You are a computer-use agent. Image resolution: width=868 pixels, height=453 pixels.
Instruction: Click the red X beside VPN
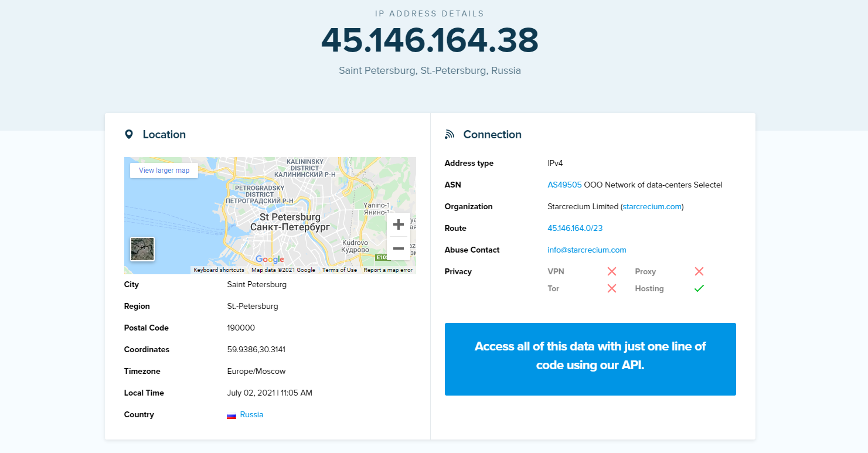click(x=612, y=271)
